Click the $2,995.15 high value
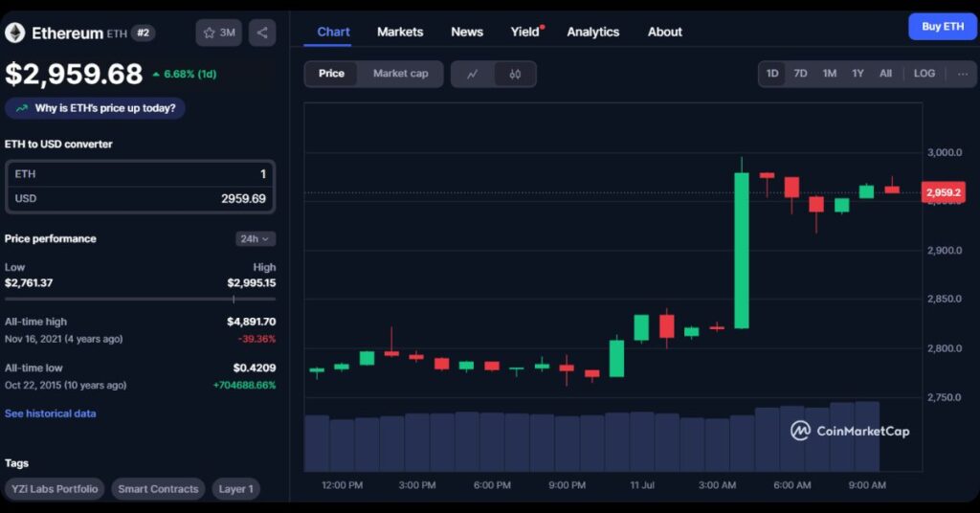The height and width of the screenshot is (513, 980). [x=252, y=283]
